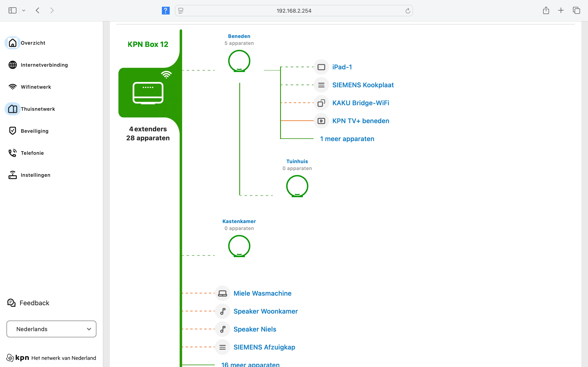Click Safari's page reload icon

click(408, 11)
